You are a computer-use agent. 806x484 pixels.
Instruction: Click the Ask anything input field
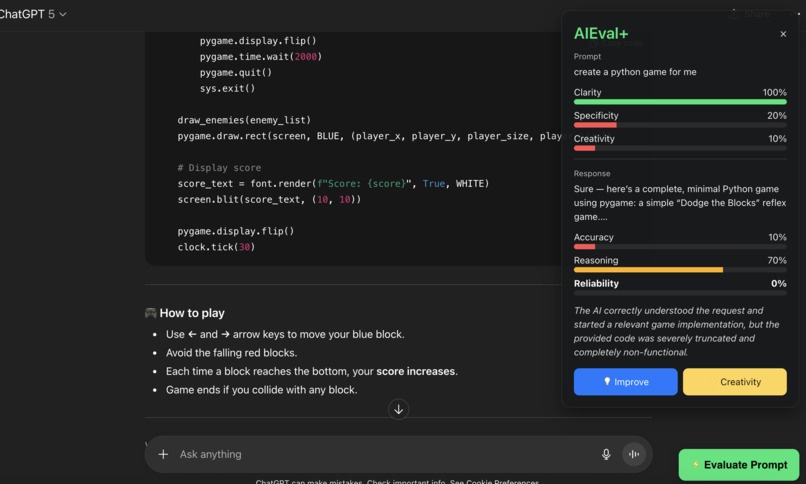[386, 454]
